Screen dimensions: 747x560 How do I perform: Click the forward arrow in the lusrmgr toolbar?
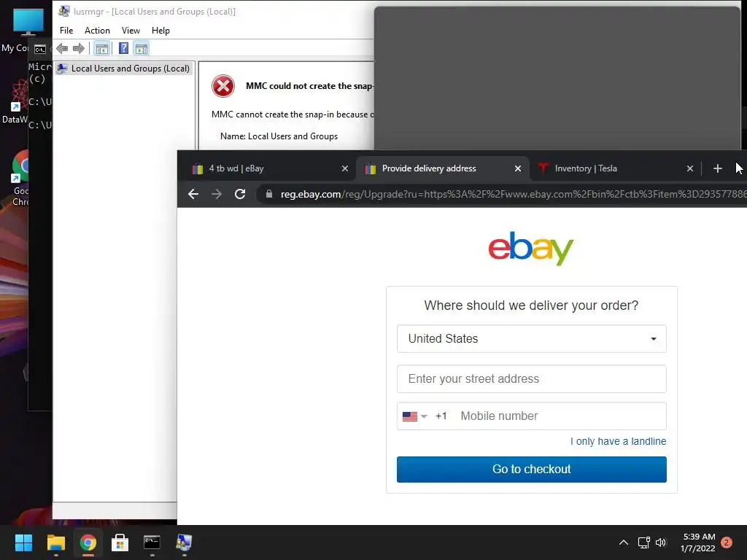[x=79, y=48]
